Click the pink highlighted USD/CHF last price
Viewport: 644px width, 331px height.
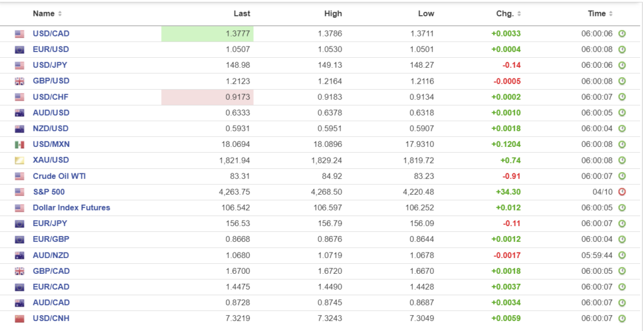point(208,97)
